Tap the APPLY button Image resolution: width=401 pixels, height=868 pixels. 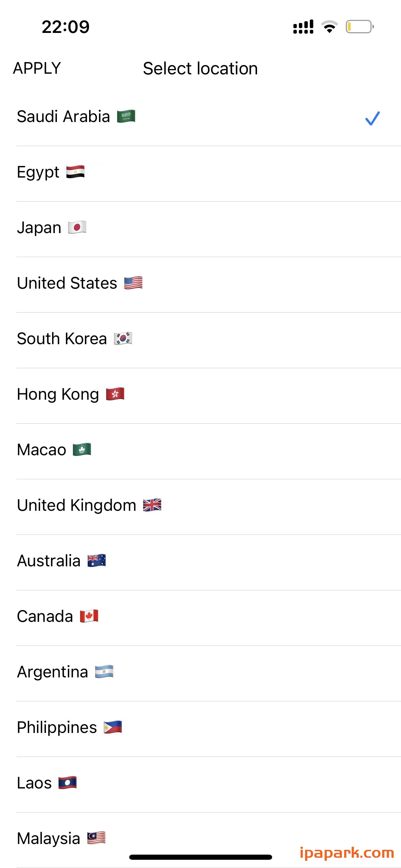(x=36, y=68)
